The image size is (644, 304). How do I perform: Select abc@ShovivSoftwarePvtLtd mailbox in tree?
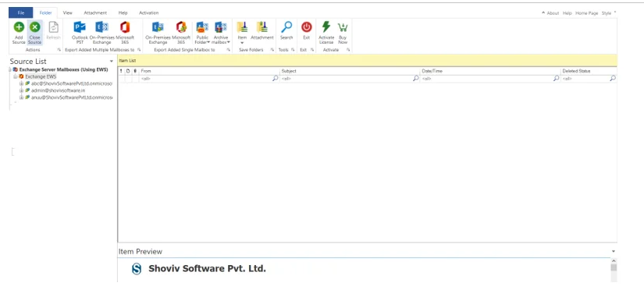click(72, 83)
